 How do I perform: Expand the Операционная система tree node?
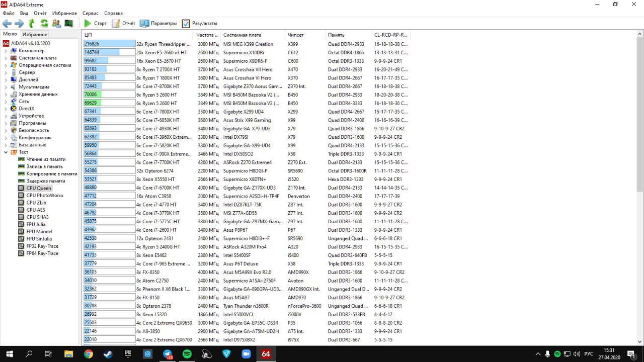6,65
